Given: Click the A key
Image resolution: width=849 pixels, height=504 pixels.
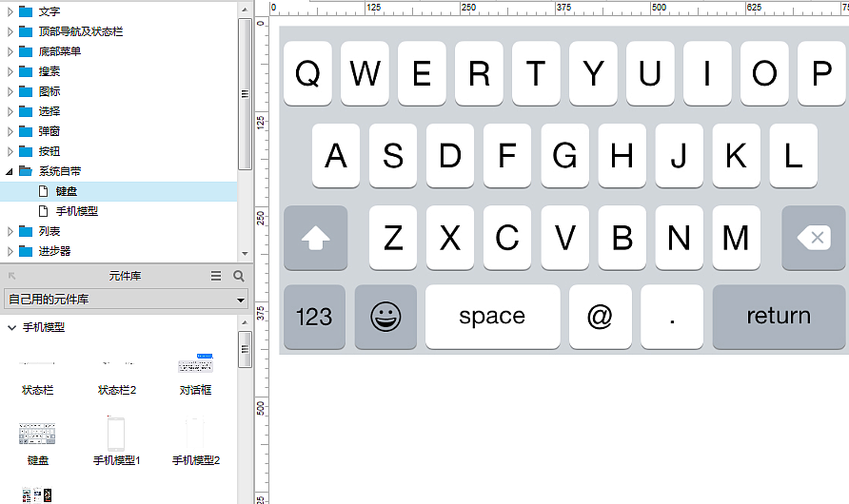Looking at the screenshot, I should 336,156.
